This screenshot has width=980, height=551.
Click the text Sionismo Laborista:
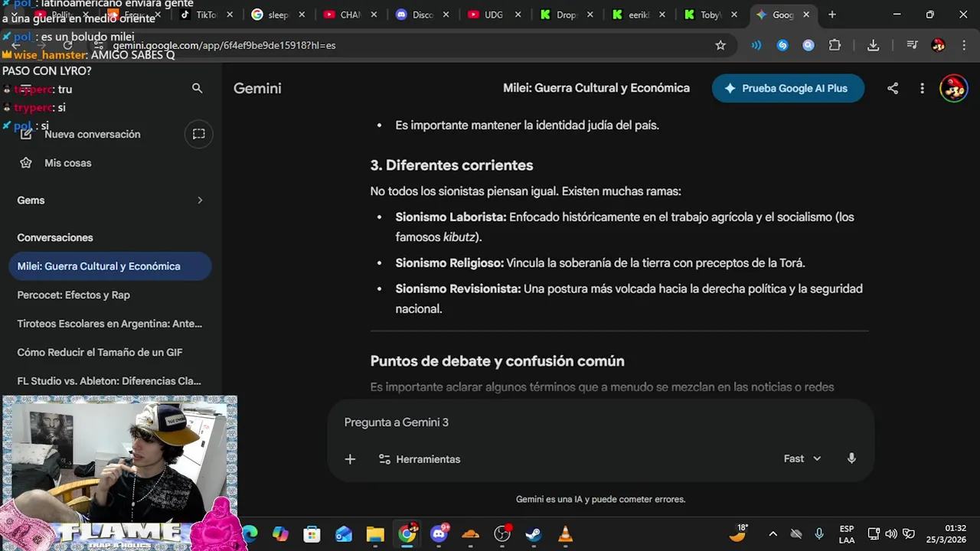point(451,217)
